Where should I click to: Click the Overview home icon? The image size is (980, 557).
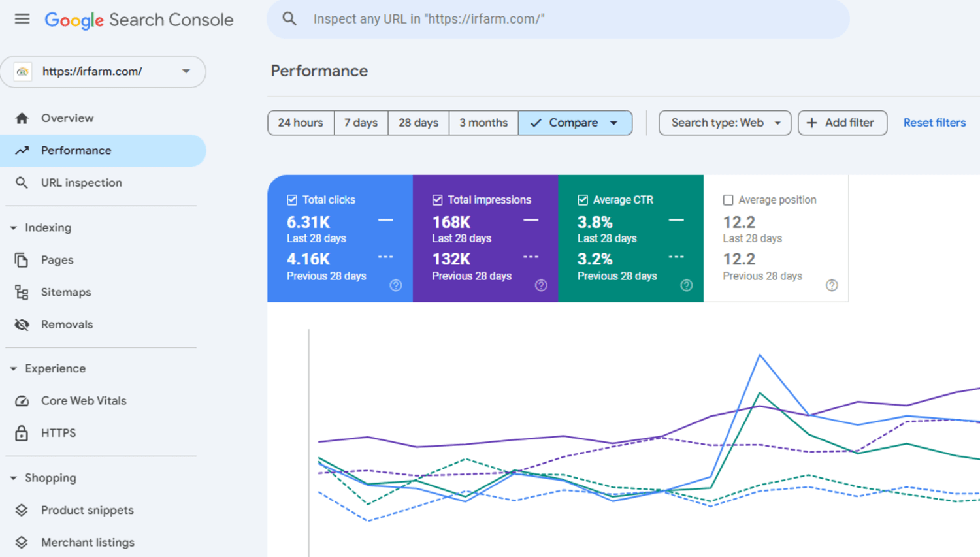pos(22,118)
